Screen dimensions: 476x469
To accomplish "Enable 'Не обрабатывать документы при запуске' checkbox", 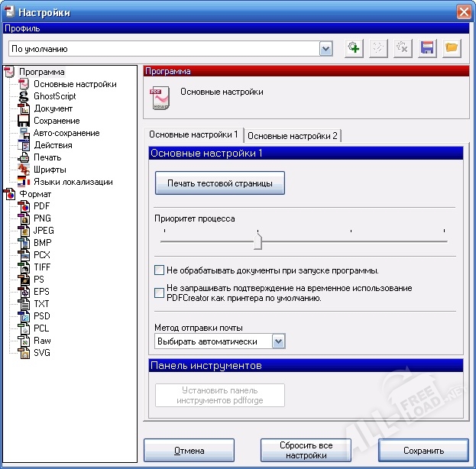I will click(x=160, y=270).
